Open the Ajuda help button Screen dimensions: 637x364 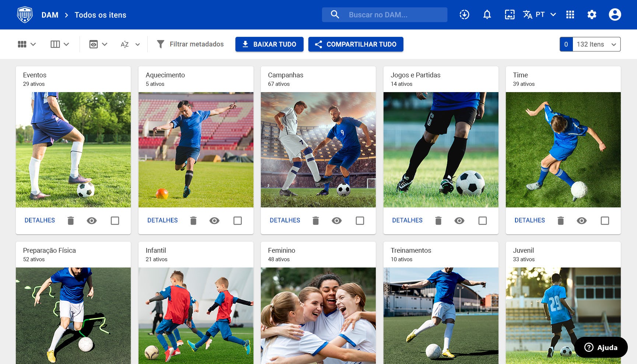601,347
